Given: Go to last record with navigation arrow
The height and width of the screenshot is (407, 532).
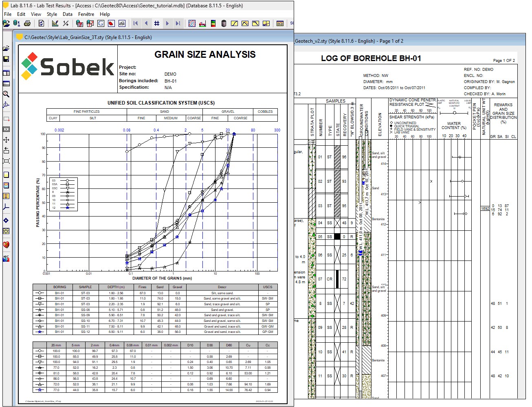Looking at the screenshot, I should click(178, 24).
